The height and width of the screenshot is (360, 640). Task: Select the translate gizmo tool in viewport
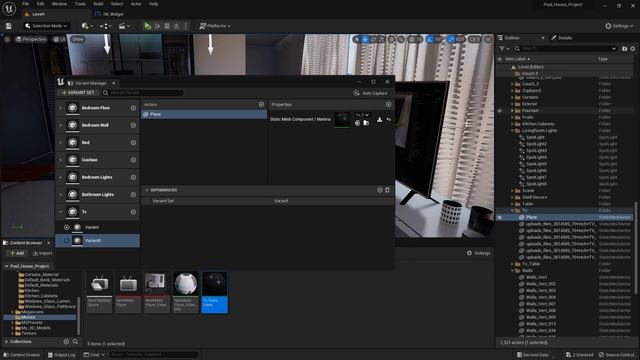click(x=365, y=39)
